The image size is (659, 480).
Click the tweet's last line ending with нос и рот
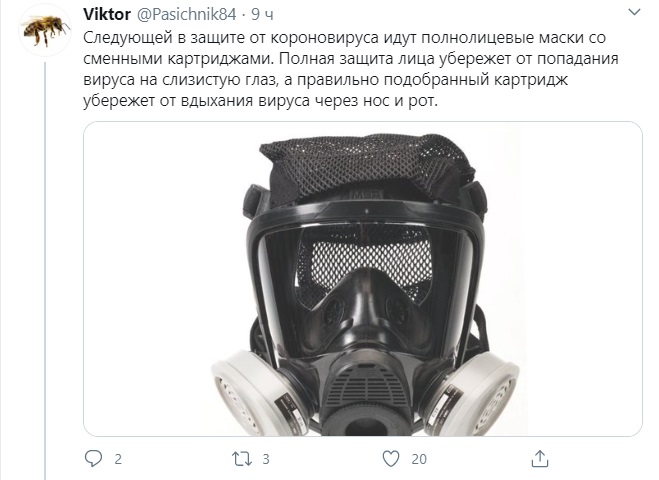pos(261,101)
